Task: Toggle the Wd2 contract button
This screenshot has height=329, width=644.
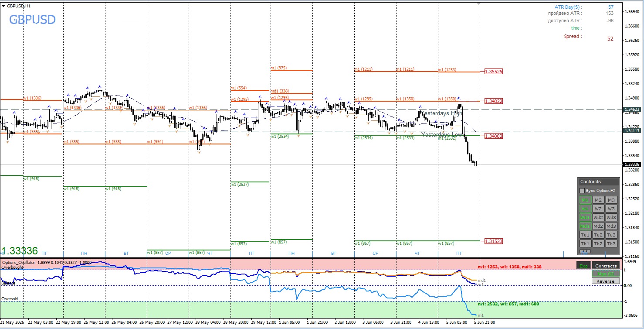Action: [598, 218]
